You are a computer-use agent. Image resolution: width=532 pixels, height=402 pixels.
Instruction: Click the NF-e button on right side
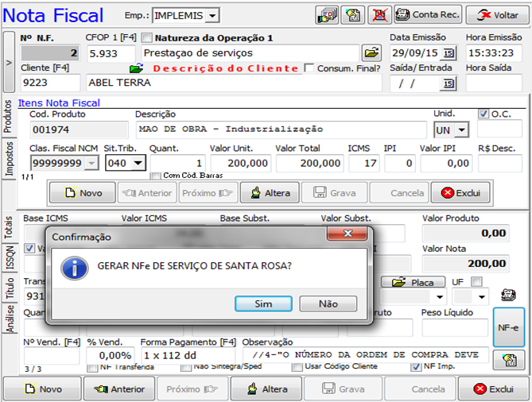click(x=509, y=327)
